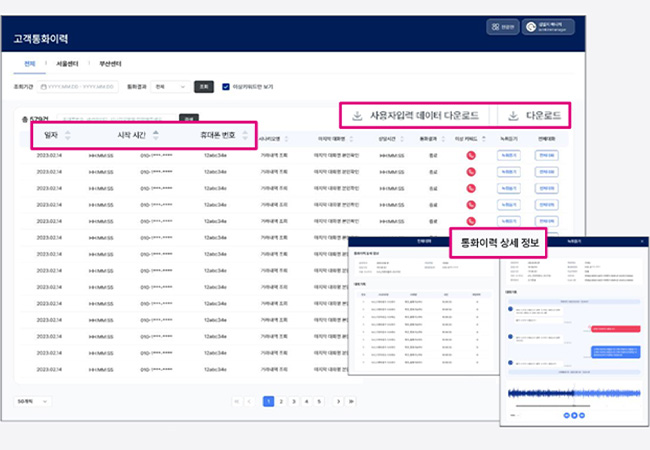The height and width of the screenshot is (450, 650).
Task: Jump to last page in pagination
Action: (351, 401)
